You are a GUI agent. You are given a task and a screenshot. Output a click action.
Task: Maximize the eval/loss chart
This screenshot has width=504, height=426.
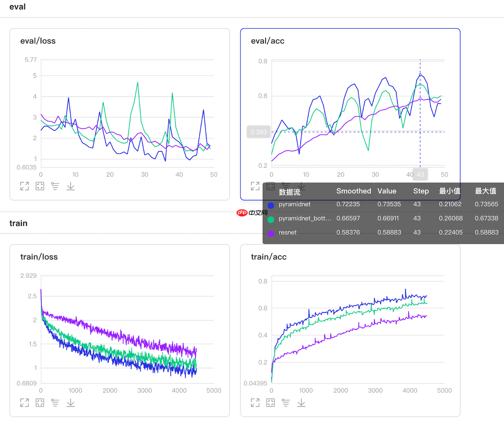[x=24, y=186]
